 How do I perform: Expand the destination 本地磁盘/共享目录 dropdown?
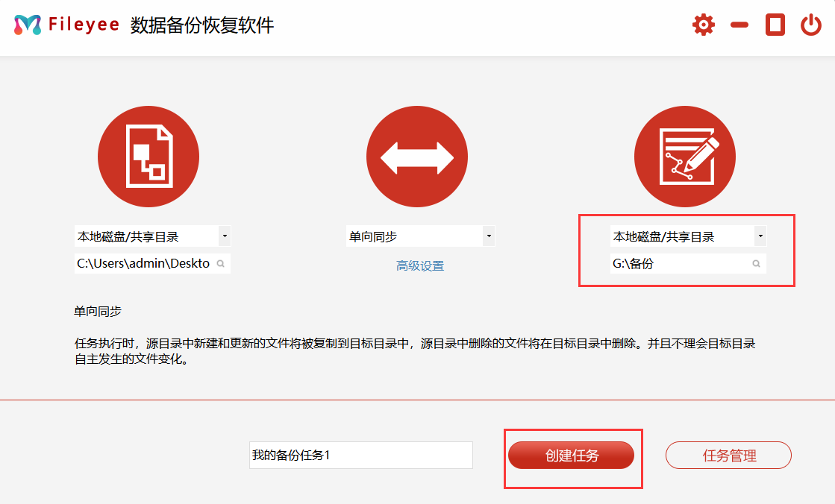click(760, 237)
